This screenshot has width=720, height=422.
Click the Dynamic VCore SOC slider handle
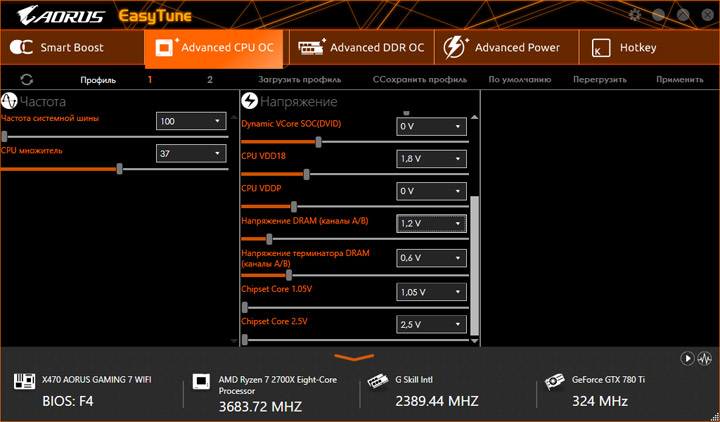(x=319, y=142)
